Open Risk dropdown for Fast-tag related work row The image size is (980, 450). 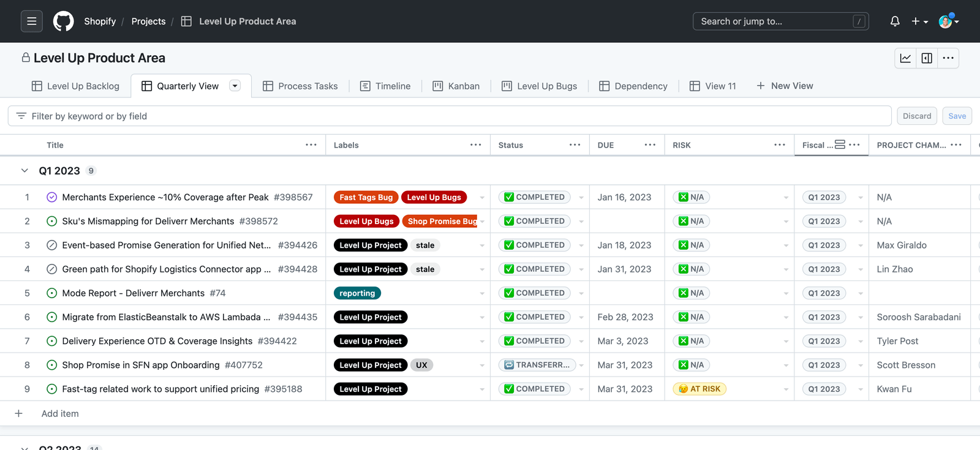point(786,389)
